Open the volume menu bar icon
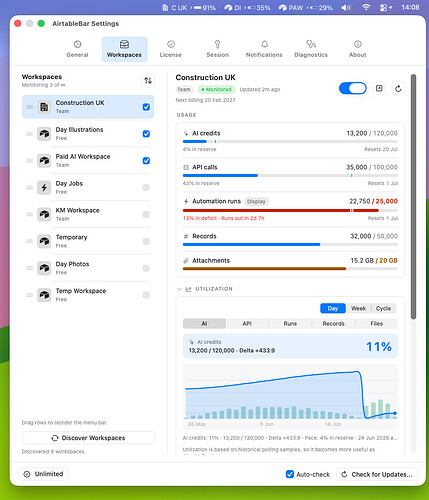The width and height of the screenshot is (429, 500). click(x=346, y=7)
